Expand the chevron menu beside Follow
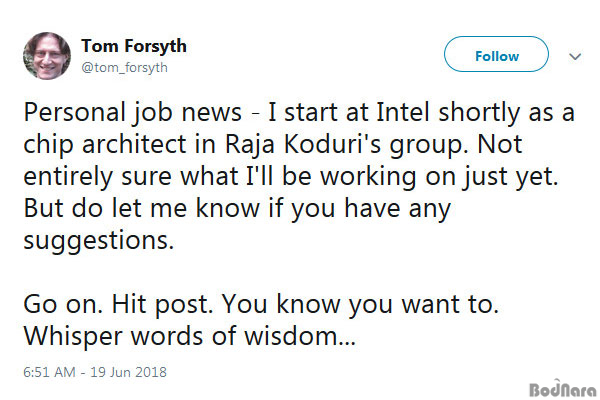 pyautogui.click(x=575, y=57)
